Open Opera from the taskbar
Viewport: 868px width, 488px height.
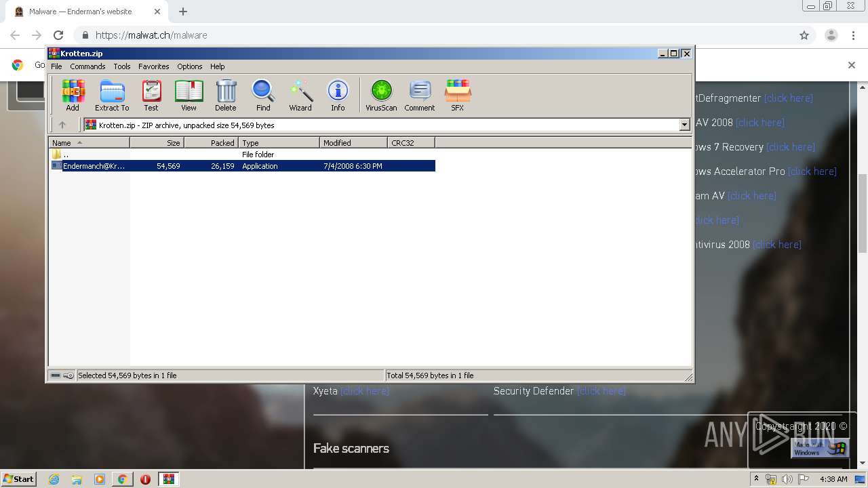coord(145,479)
